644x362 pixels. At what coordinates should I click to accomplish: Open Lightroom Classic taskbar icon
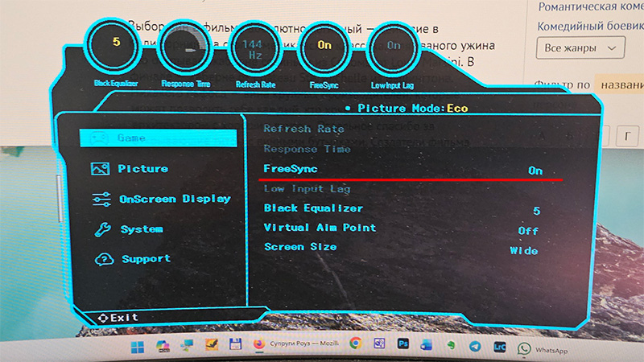500,346
